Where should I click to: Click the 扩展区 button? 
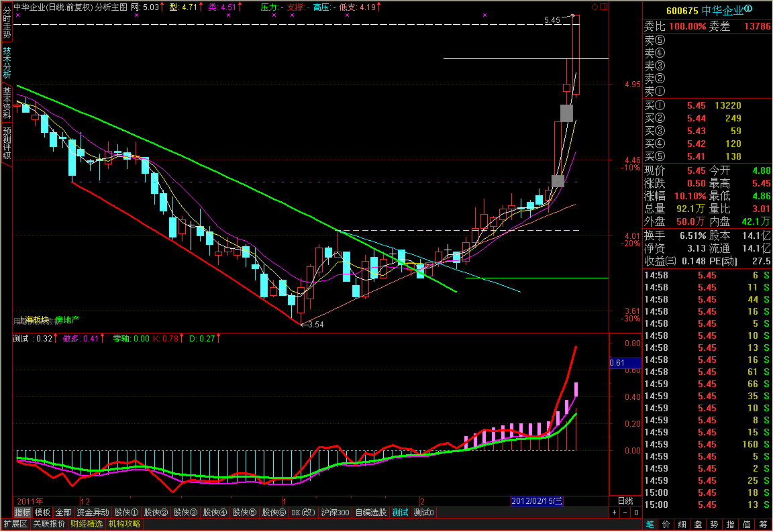(15, 524)
